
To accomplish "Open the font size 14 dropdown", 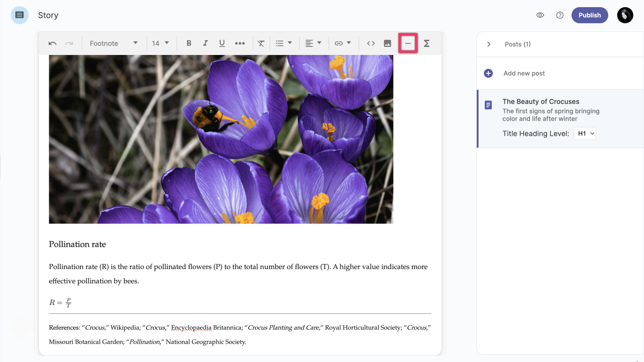I will click(161, 43).
